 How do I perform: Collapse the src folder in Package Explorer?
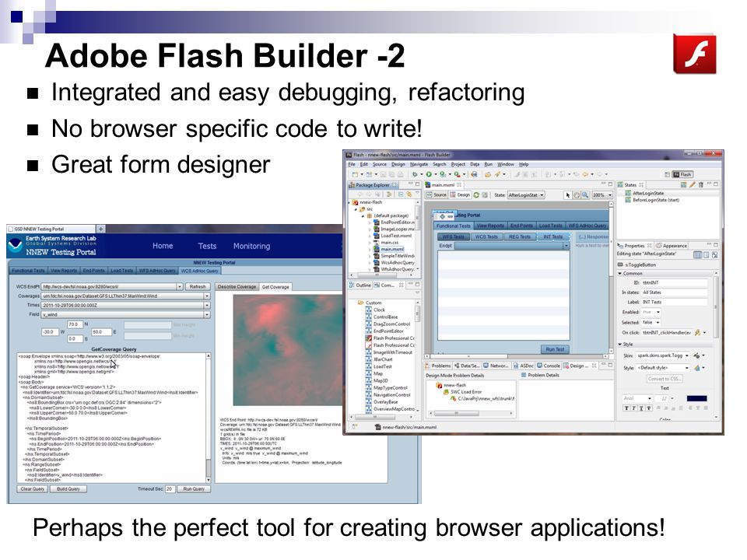point(355,209)
